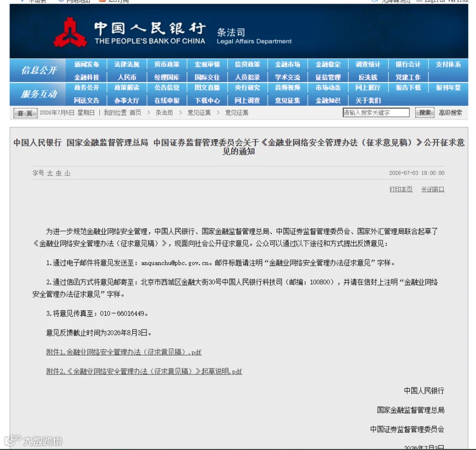476x450 pixels.
Task: Open 国际交往 menu item
Action: [207, 77]
